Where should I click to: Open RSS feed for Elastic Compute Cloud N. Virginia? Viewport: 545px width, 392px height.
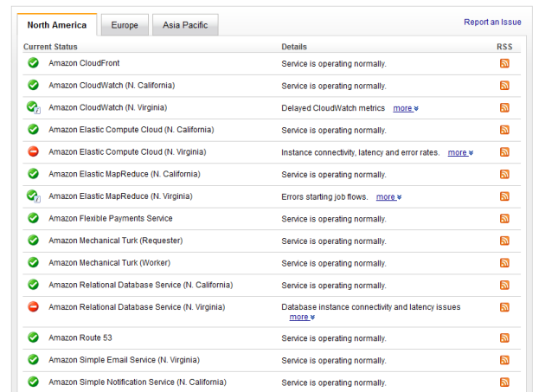(x=504, y=152)
